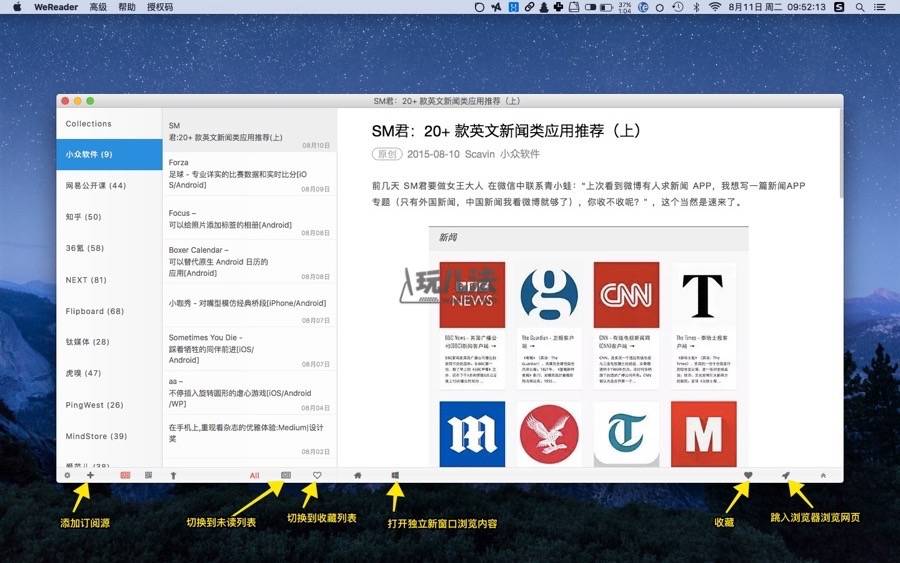Open the Medium 设计奖 article entry
The height and width of the screenshot is (563, 900).
point(249,436)
